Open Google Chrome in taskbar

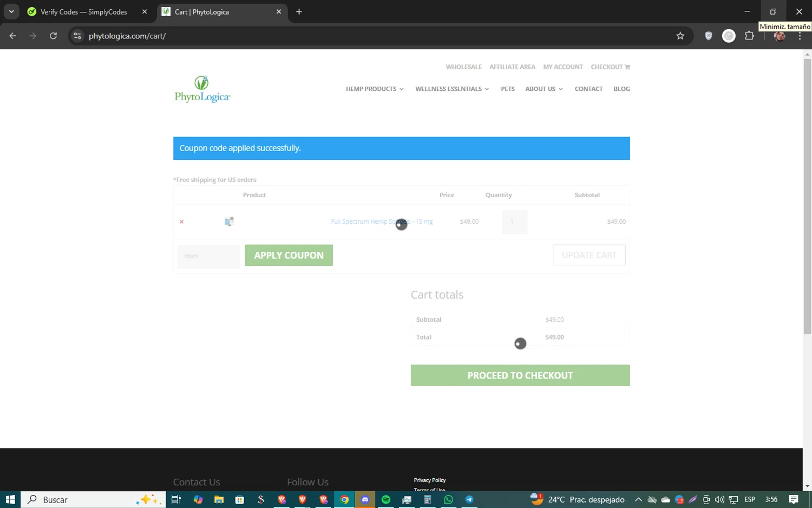[x=344, y=499]
